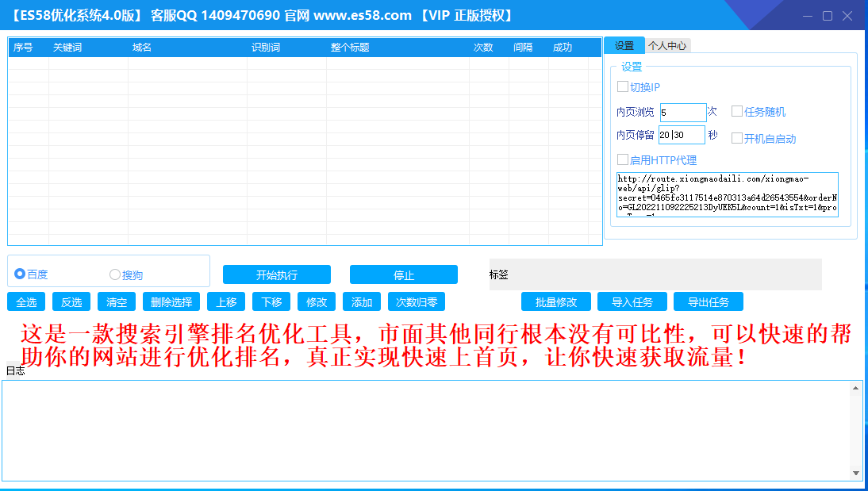The image size is (868, 491).
Task: Open the 设置 tab
Action: tap(624, 46)
